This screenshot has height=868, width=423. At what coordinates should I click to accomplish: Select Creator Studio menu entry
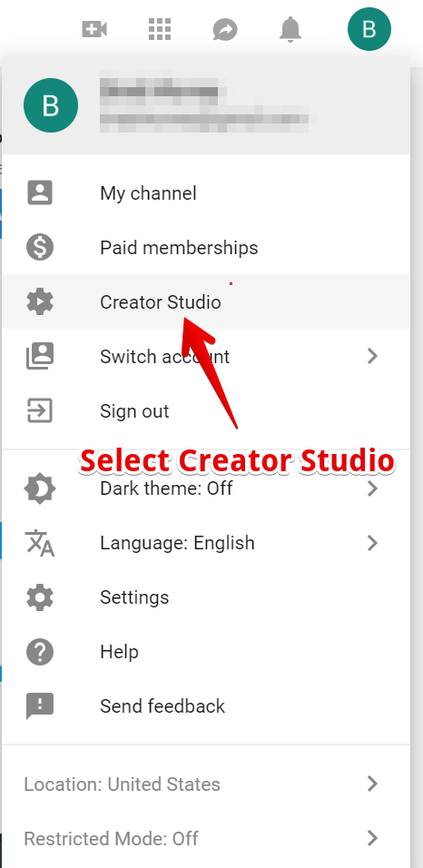[206, 301]
